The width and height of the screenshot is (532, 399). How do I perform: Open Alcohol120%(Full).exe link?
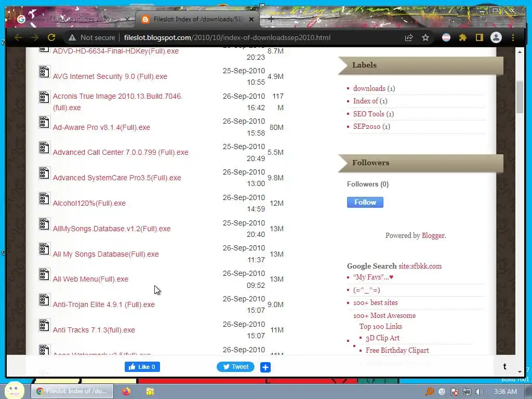click(89, 203)
